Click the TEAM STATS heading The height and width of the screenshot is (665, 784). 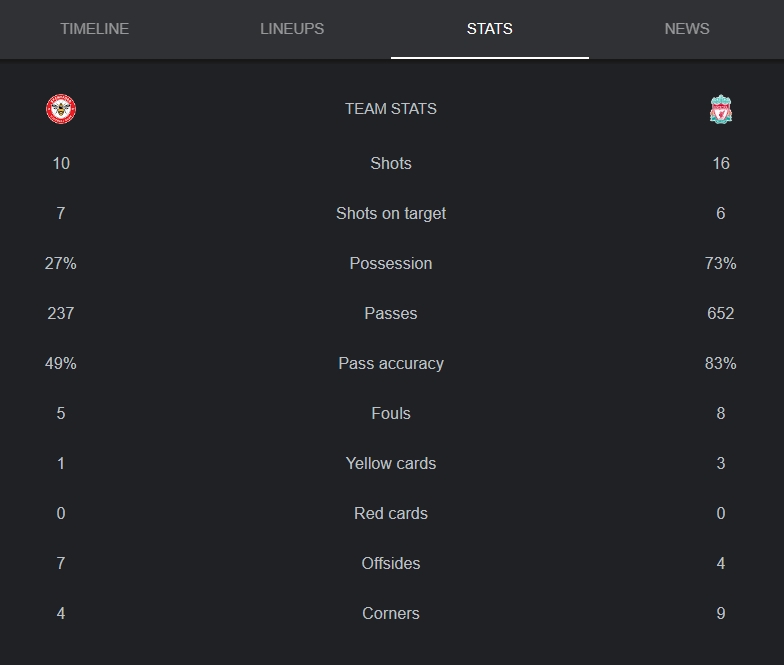point(391,109)
